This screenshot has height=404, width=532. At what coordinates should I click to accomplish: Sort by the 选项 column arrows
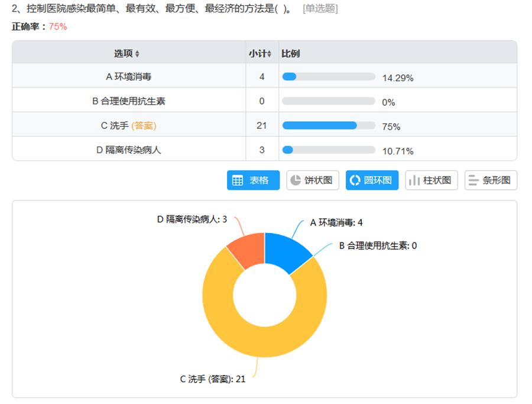(137, 54)
